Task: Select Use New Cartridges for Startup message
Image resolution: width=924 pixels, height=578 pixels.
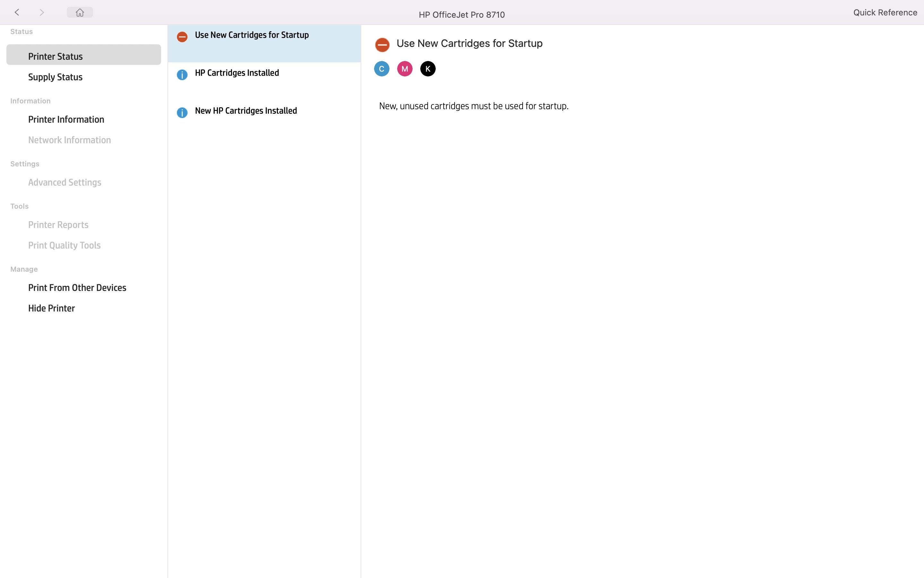Action: [264, 44]
